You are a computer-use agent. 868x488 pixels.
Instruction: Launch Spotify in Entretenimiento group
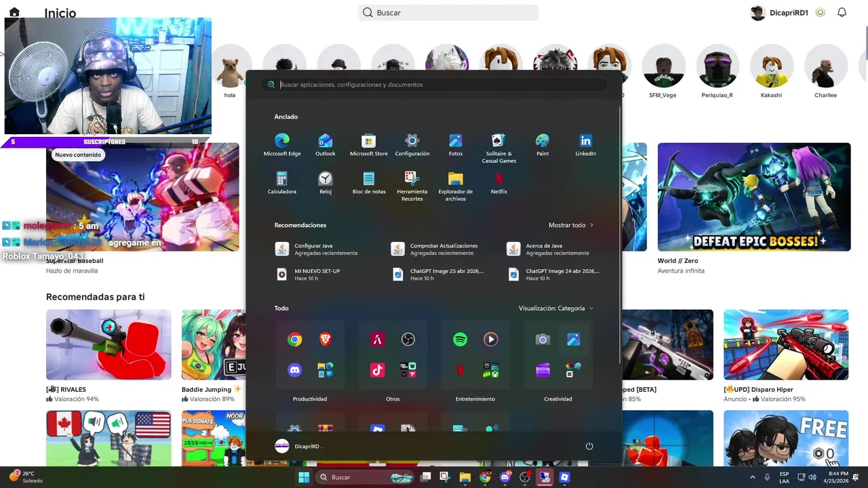(x=460, y=340)
